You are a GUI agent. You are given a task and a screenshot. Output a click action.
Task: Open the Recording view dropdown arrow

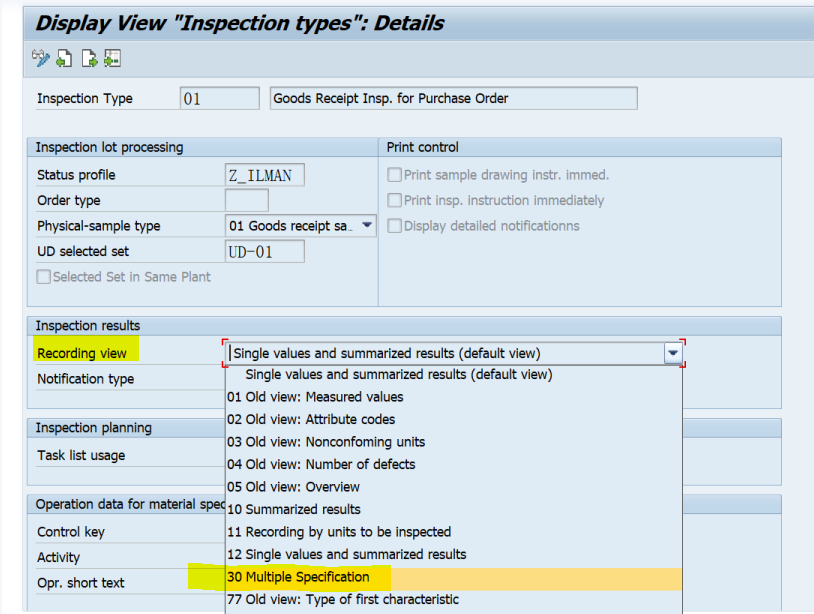(673, 352)
